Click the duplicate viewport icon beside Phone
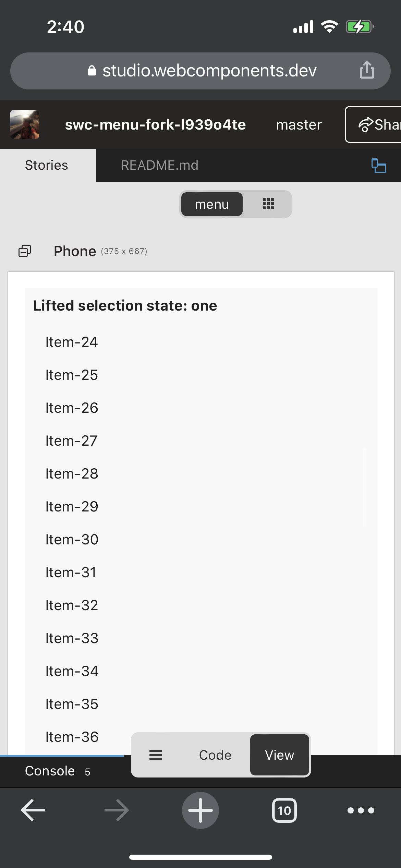Image resolution: width=401 pixels, height=868 pixels. pos(25,251)
